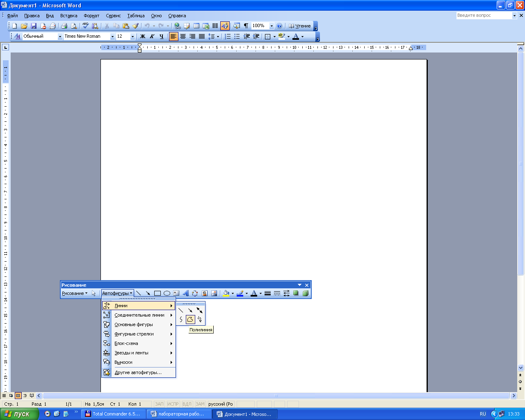Viewport: 525px width, 420px height.
Task: Open Shadow Style on Drawing toolbar
Action: [296, 293]
